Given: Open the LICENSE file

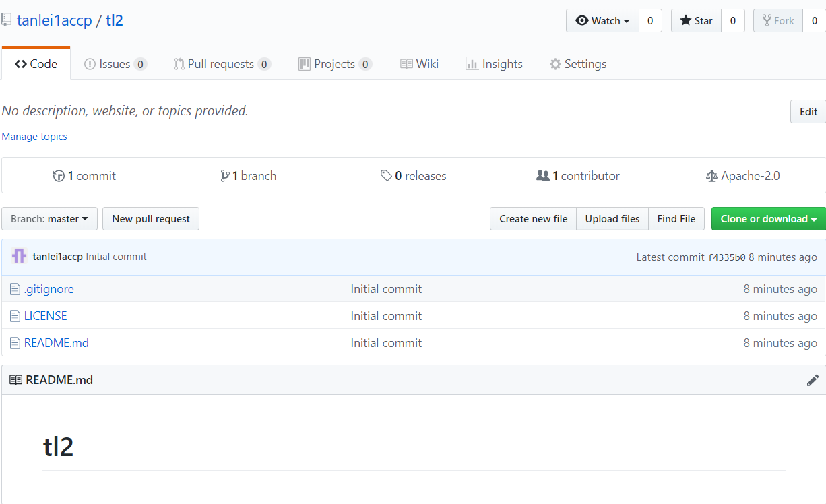Looking at the screenshot, I should 46,316.
